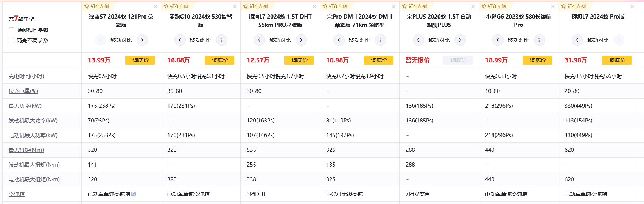Enable 隐藏相同参数 checkbox
Image resolution: width=644 pixels, height=204 pixels.
click(11, 30)
